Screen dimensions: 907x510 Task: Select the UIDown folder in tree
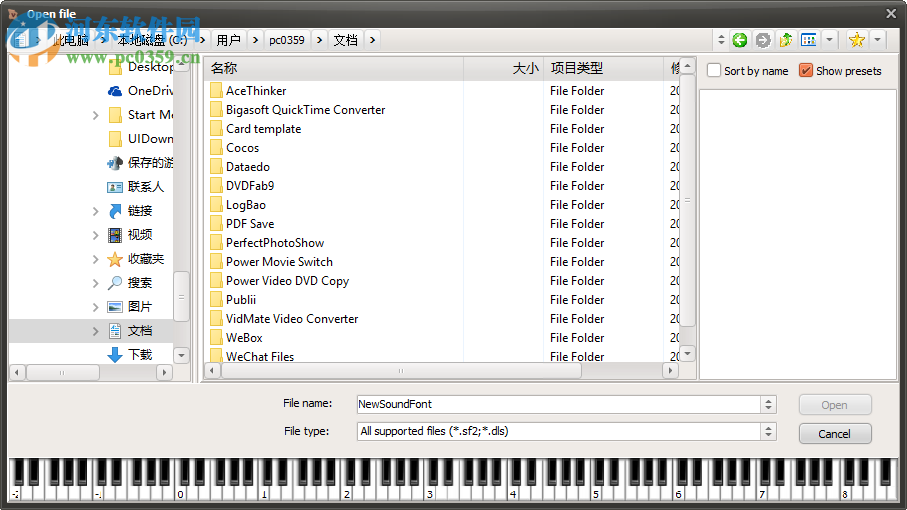141,139
